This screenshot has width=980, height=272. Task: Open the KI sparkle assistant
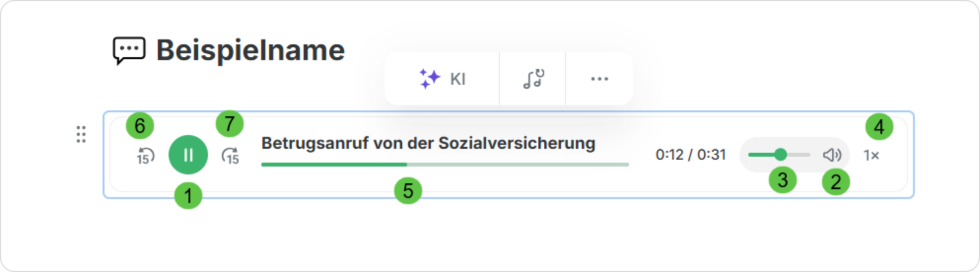(x=442, y=79)
